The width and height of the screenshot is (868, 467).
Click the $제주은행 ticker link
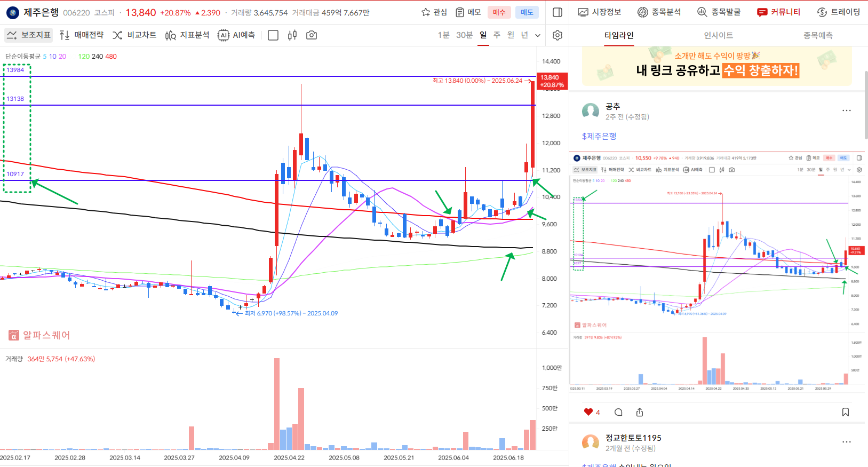point(599,136)
